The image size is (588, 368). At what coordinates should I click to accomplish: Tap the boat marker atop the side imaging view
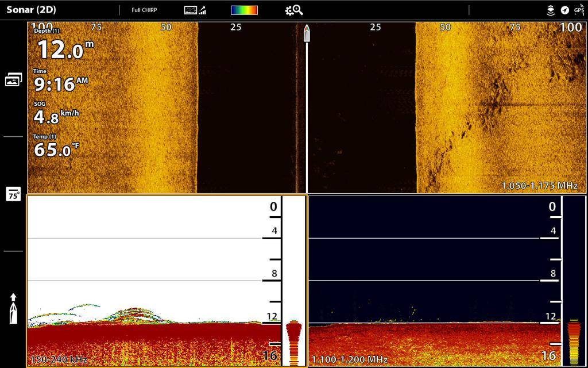click(307, 33)
